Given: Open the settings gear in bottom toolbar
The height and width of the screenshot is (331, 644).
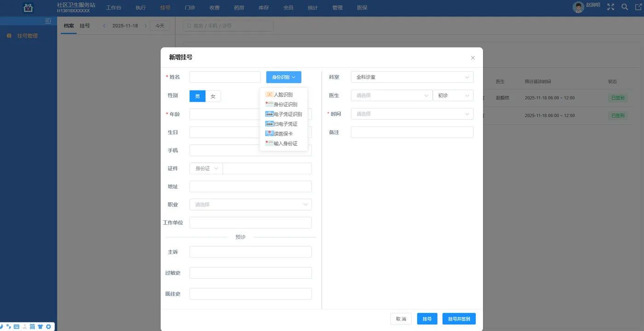Looking at the screenshot, I should [48, 326].
